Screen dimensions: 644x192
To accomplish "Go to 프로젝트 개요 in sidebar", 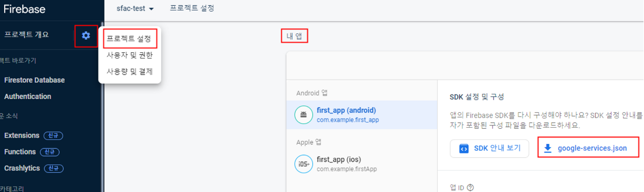I will pyautogui.click(x=26, y=35).
